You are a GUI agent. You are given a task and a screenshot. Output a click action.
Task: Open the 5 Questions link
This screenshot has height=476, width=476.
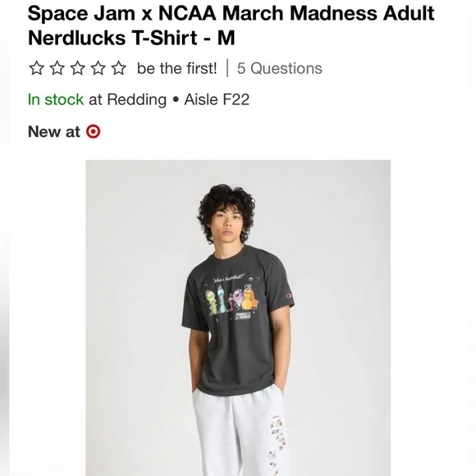(280, 68)
